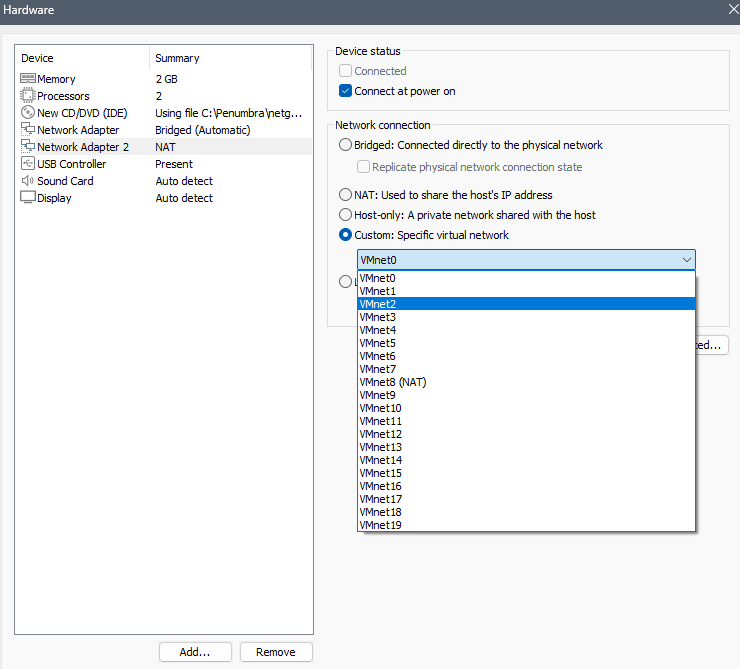Image resolution: width=740 pixels, height=669 pixels.
Task: Select the NAT radio button
Action: [x=345, y=195]
